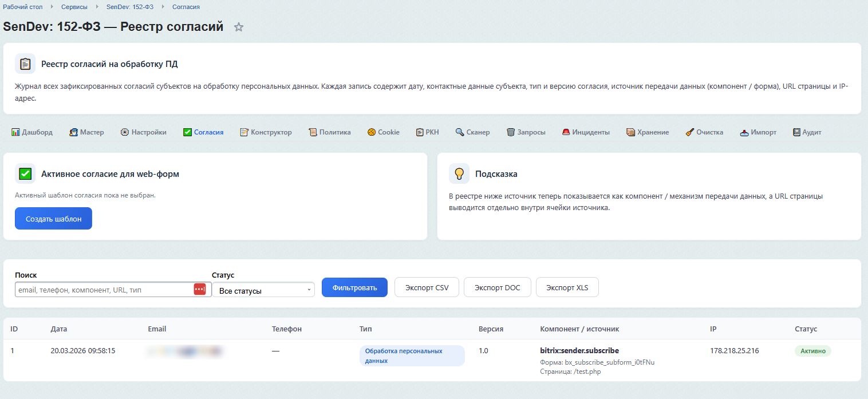Go to the Политика tab
The height and width of the screenshot is (399, 868).
(329, 132)
